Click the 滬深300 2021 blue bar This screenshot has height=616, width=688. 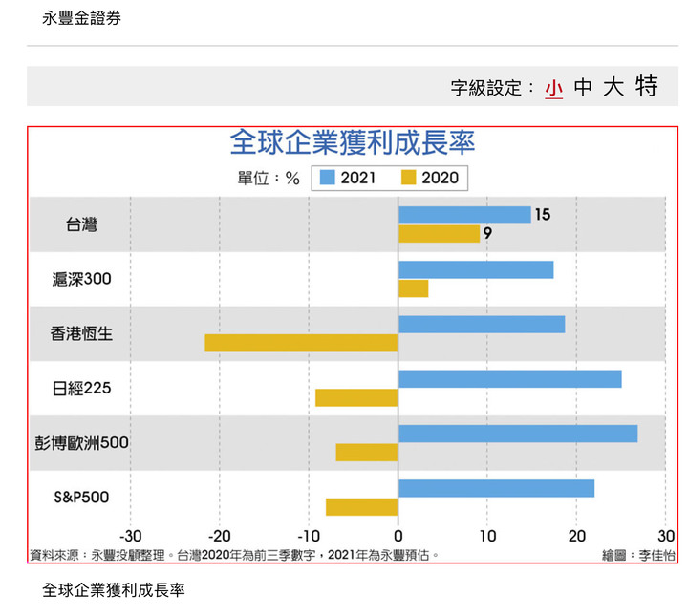click(476, 269)
